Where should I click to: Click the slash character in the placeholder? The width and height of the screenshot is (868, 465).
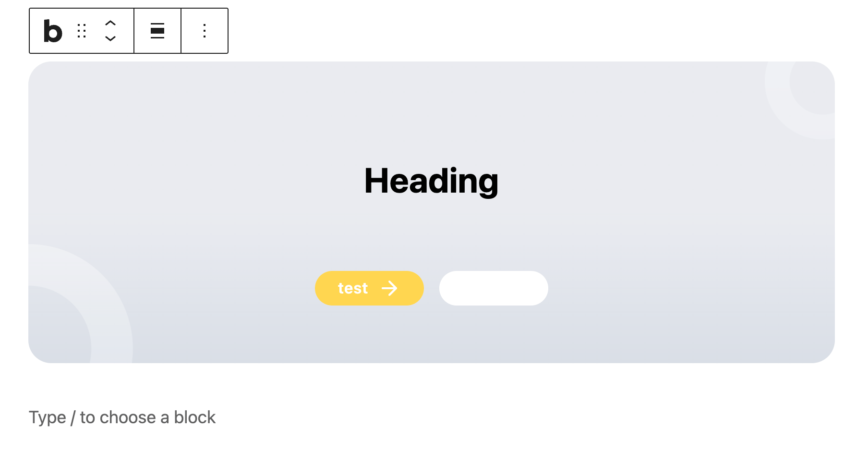tap(73, 417)
